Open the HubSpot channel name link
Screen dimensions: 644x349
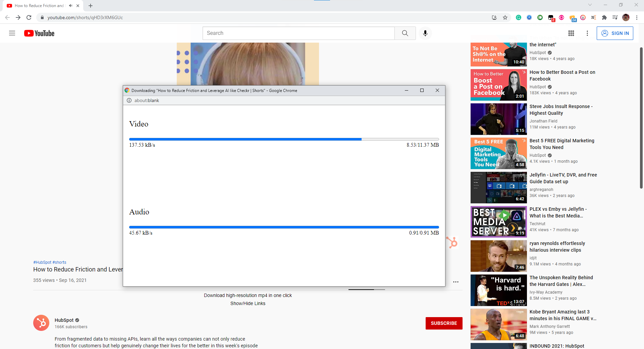pyautogui.click(x=64, y=320)
